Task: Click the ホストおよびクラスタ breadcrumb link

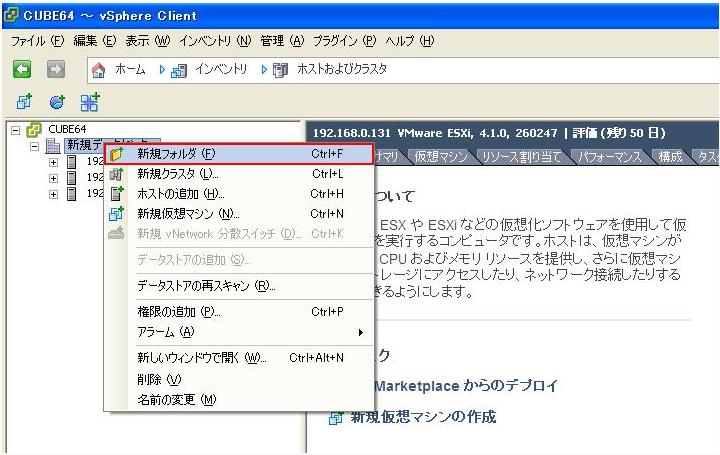Action: [x=342, y=69]
